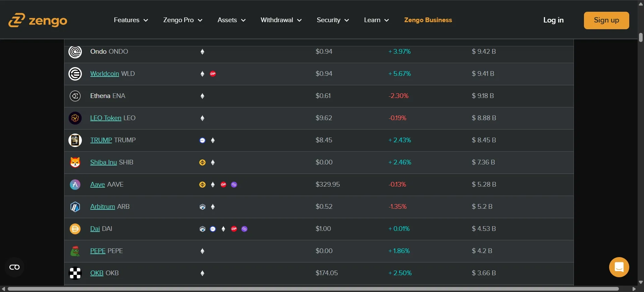Expand the Learn dropdown menu
Screen dimensions: 644x292
click(376, 20)
